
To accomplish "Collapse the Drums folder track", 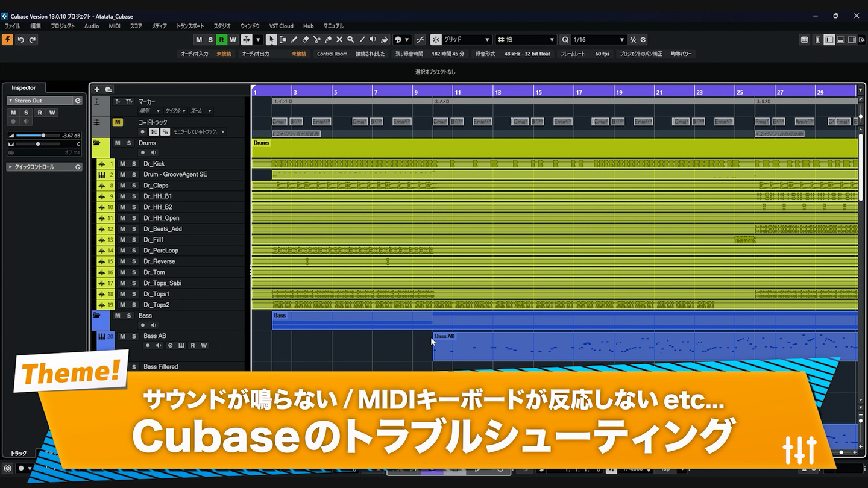I will 96,143.
